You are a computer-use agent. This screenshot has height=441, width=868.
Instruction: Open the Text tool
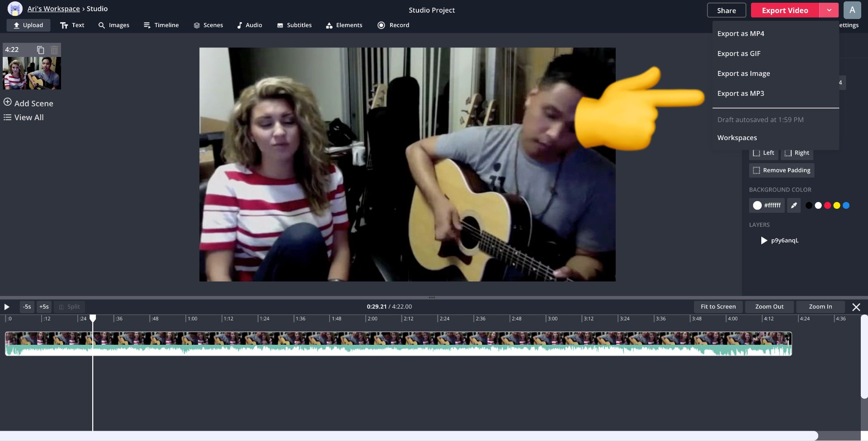71,25
